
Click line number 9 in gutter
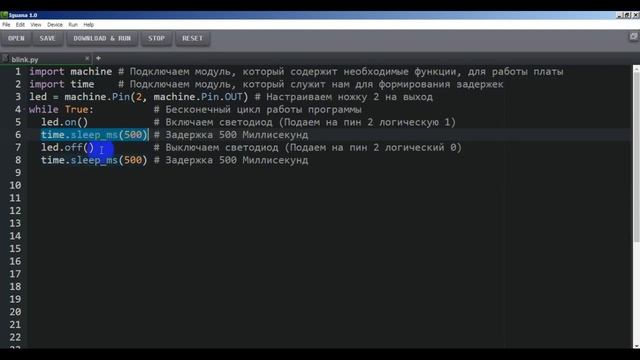pyautogui.click(x=18, y=173)
